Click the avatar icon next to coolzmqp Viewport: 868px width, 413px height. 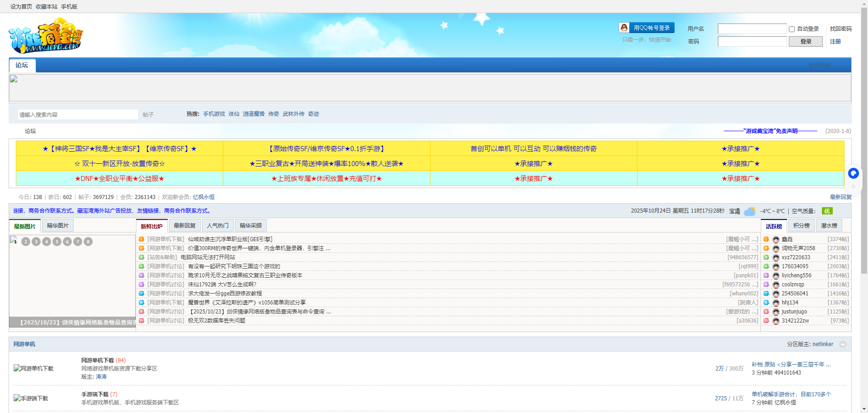[776, 285]
